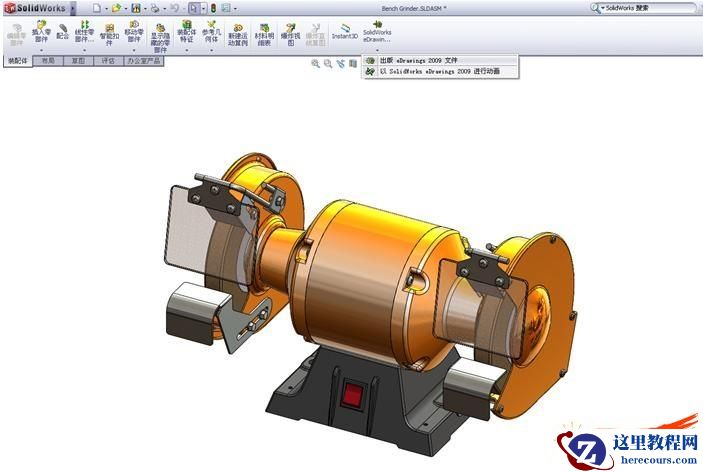The height and width of the screenshot is (472, 703).
Task: Click the Undo arrow icon
Action: [x=174, y=8]
